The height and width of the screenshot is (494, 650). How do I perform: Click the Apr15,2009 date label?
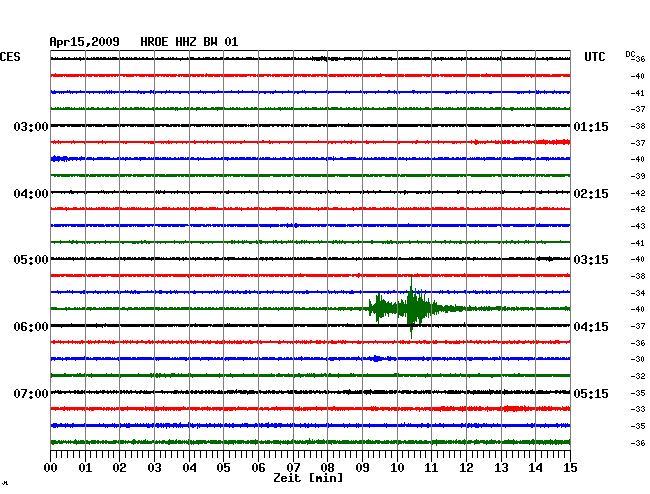85,42
